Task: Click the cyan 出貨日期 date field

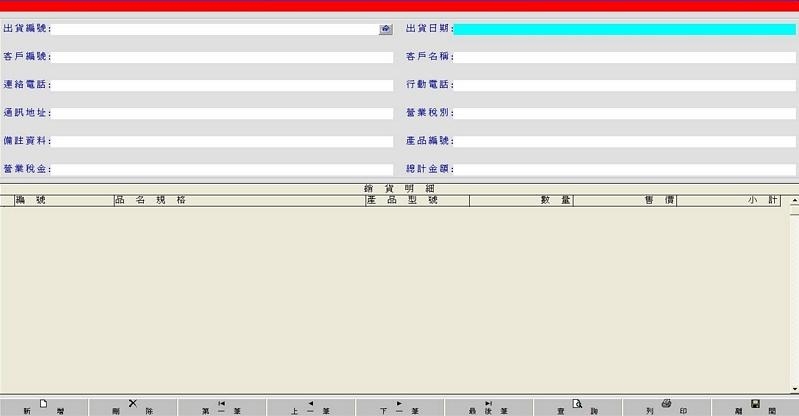Action: (624, 30)
